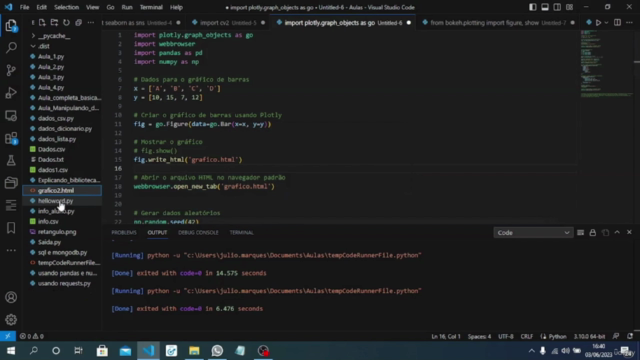Switch to the TERMINAL panel tab

click(241, 233)
